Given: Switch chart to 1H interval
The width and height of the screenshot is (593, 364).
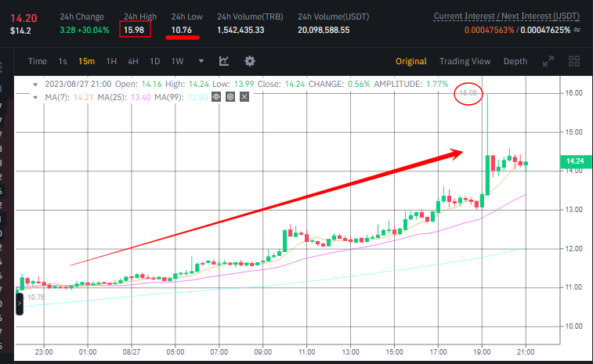Looking at the screenshot, I should coord(111,61).
